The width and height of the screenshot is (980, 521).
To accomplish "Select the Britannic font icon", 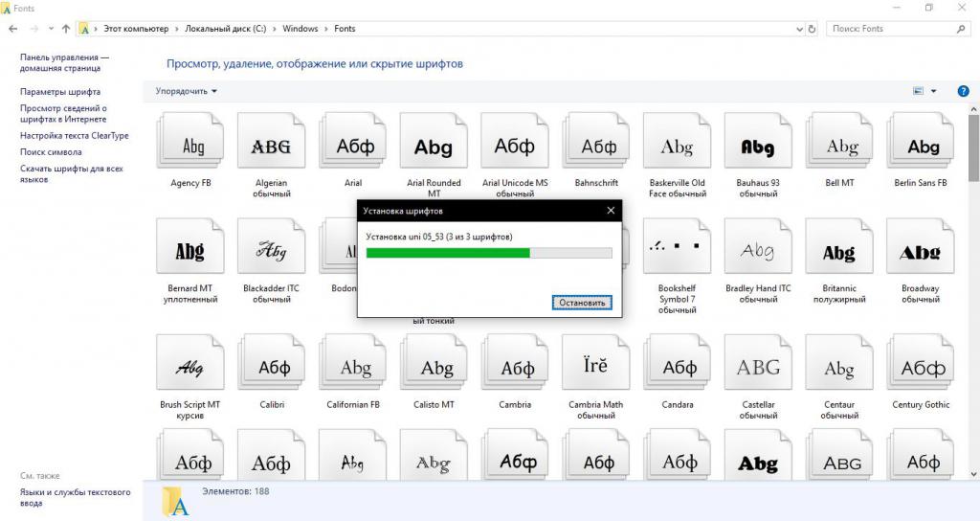I will click(x=839, y=246).
